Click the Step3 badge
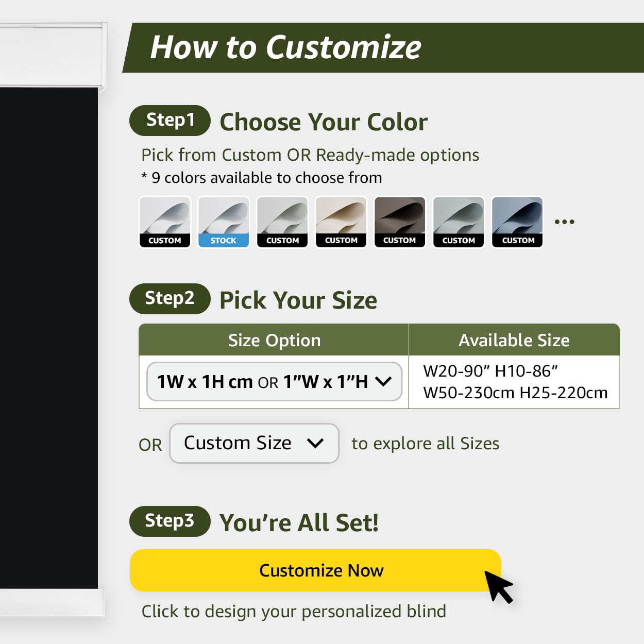Screen dimensions: 644x644 pos(170,521)
